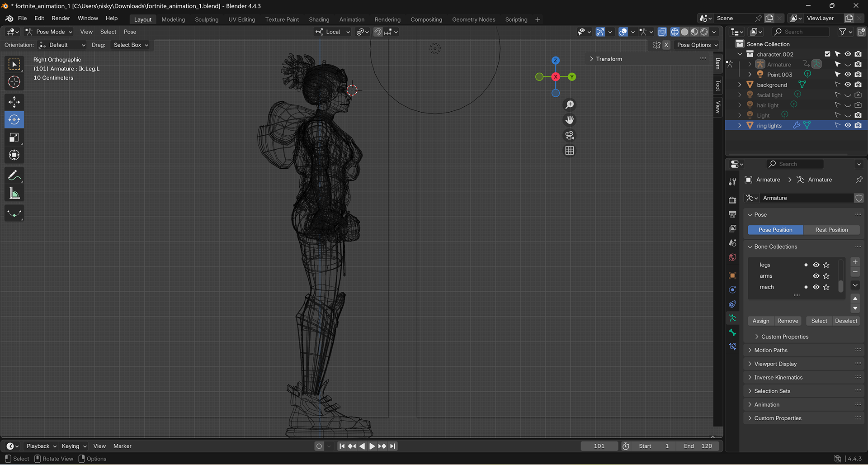Switch to the Sculpting workspace tab
This screenshot has height=465, width=868.
click(x=207, y=19)
